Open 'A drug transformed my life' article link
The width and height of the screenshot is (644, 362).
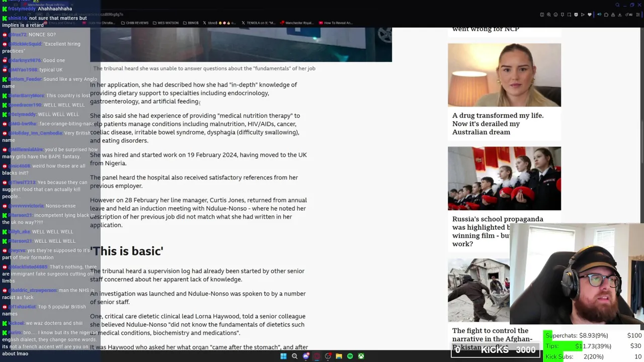point(498,124)
